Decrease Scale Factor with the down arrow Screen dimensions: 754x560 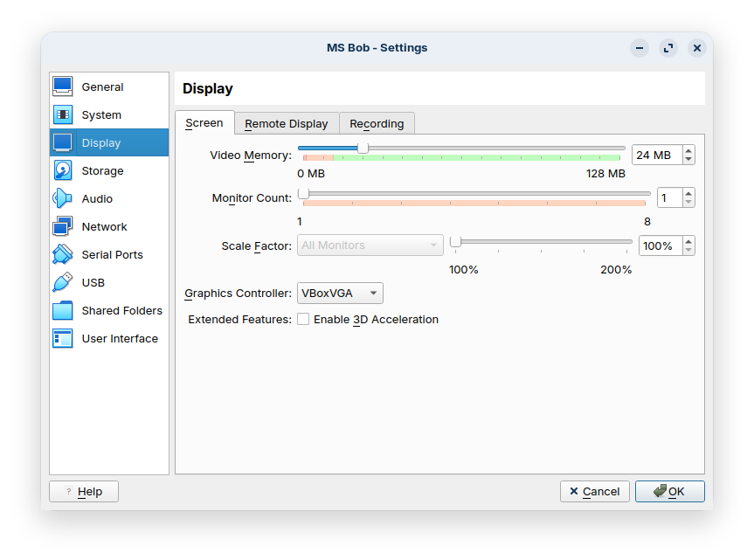tap(688, 251)
